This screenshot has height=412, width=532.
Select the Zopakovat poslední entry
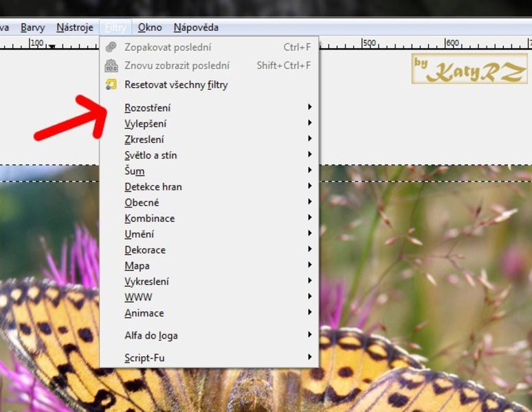tap(209, 47)
